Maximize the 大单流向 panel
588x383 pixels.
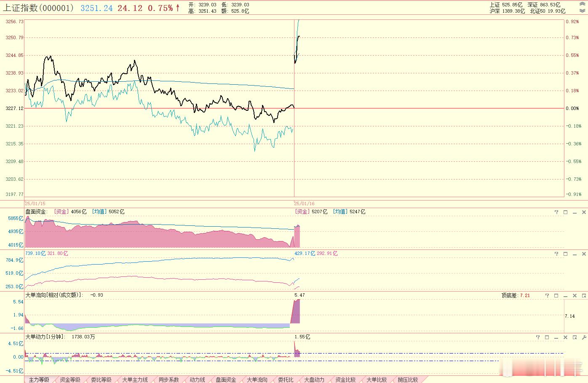coord(556,296)
